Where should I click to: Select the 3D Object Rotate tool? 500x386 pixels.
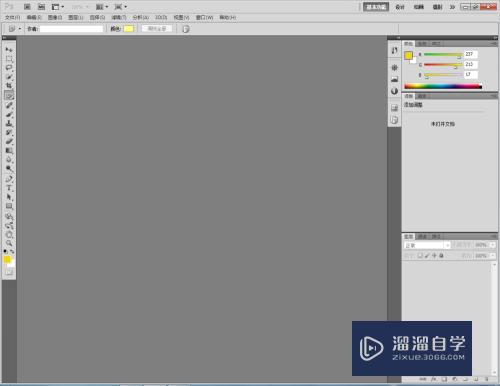pos(9,217)
